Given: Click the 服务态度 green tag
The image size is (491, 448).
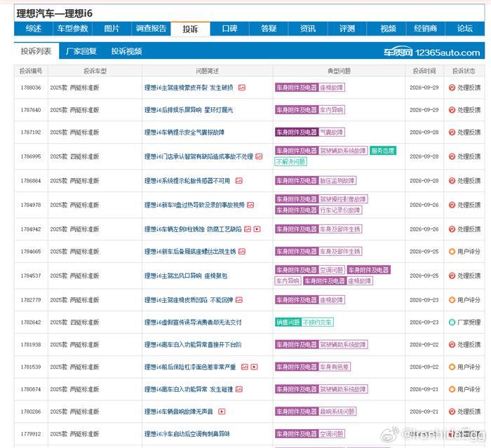Looking at the screenshot, I should point(383,151).
